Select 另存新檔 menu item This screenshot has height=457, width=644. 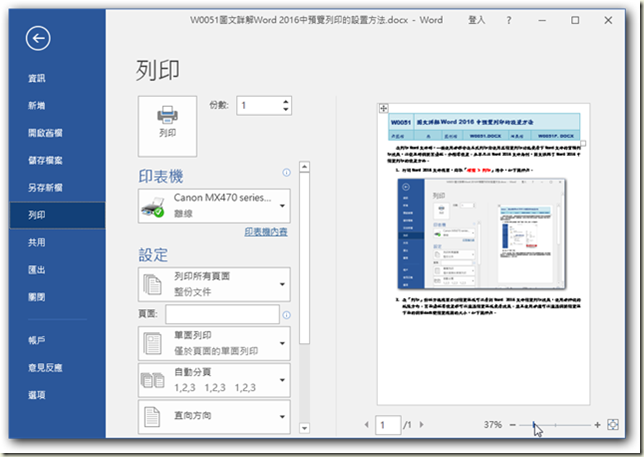coord(45,188)
